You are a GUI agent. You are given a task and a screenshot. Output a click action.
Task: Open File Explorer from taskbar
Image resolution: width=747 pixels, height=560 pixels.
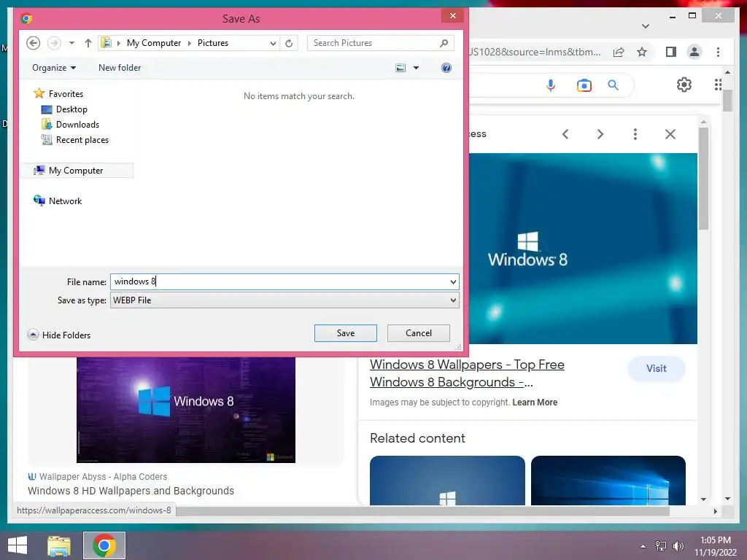click(58, 545)
